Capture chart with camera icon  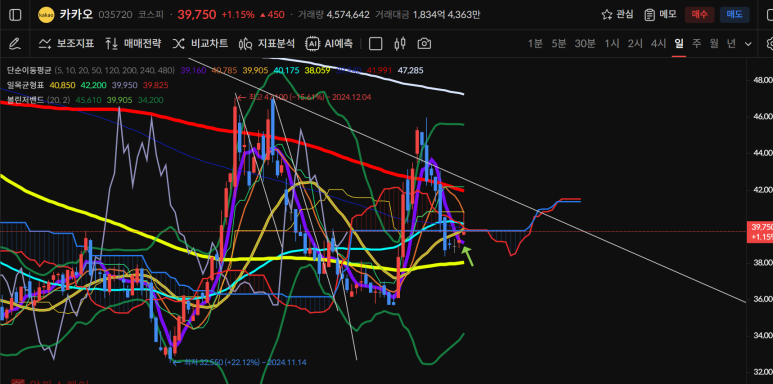(x=424, y=44)
